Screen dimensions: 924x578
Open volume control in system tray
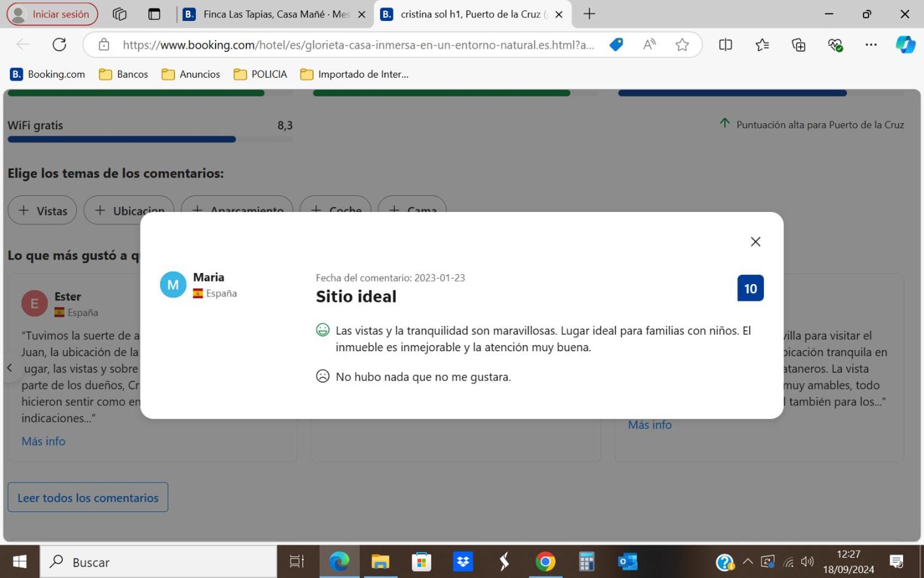coord(807,561)
